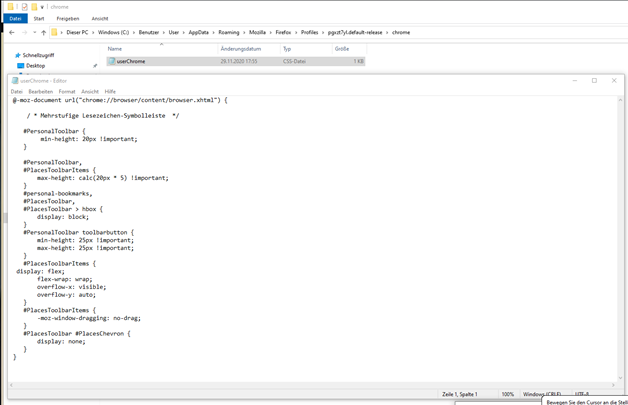Image resolution: width=628 pixels, height=405 pixels.
Task: Maximize the userChrome Editor window
Action: tap(594, 81)
